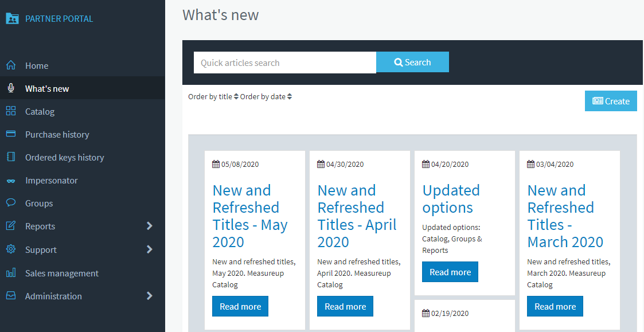Viewport: 644px width, 332px height.
Task: Toggle the Order by date sort arrows
Action: (290, 96)
